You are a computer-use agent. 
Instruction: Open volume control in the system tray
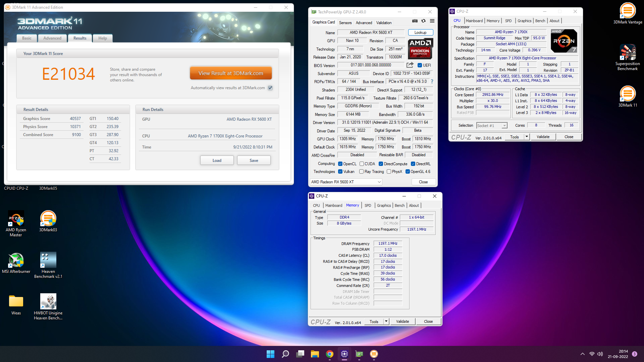point(600,354)
